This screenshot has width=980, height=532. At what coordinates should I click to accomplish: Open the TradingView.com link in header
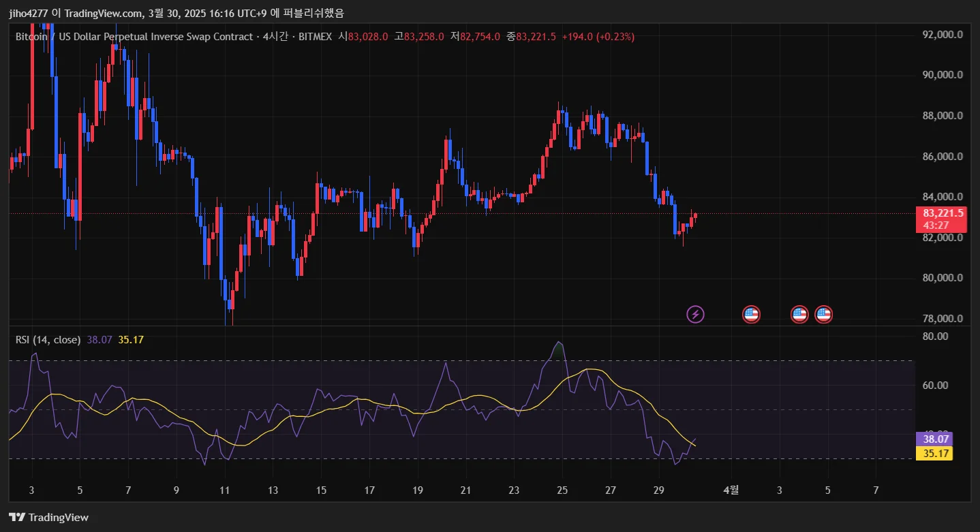(103, 13)
